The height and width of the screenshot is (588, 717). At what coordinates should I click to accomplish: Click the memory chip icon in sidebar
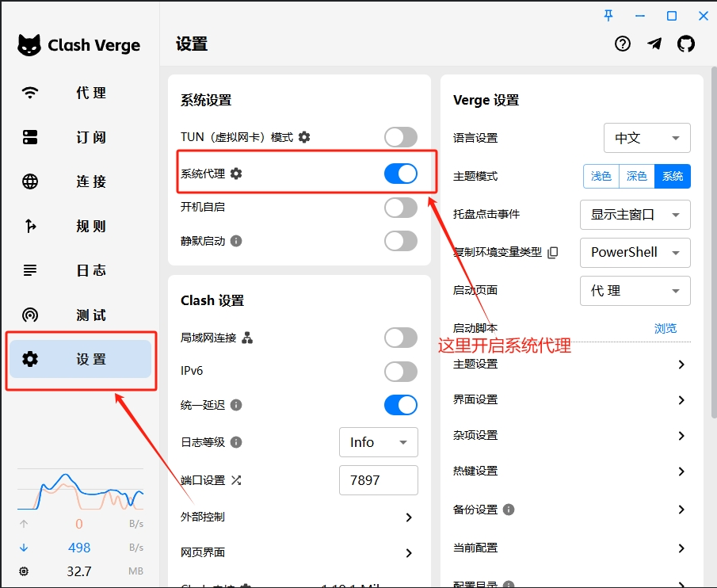pyautogui.click(x=24, y=571)
